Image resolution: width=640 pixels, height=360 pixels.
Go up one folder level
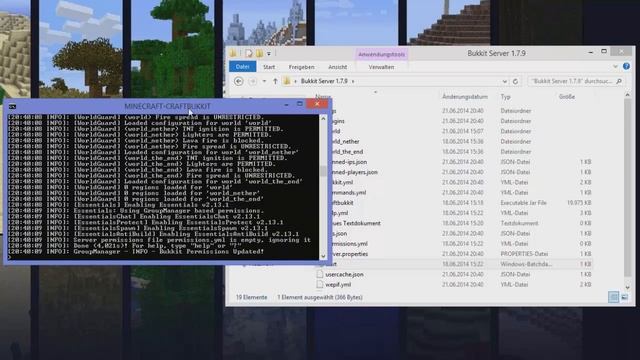click(275, 81)
